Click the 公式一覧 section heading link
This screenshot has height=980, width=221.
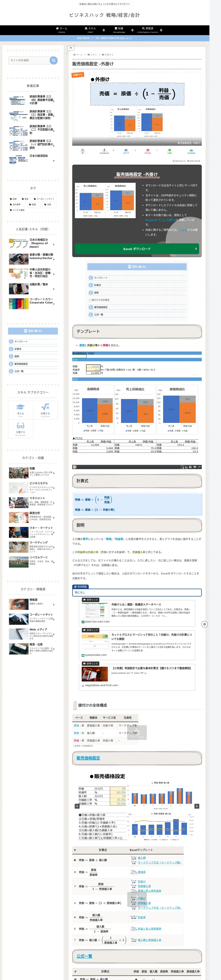click(x=84, y=956)
